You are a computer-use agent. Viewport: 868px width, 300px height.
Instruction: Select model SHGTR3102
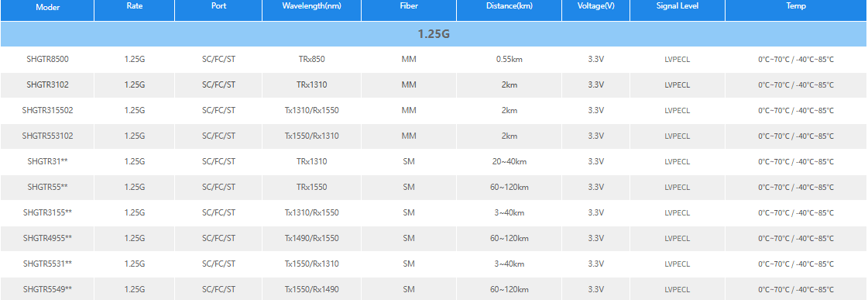coord(47,84)
